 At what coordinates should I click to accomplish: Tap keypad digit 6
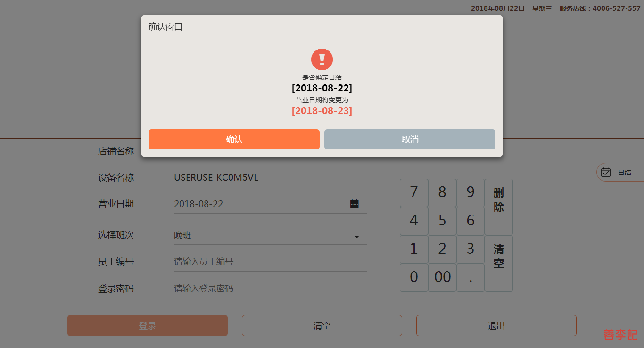[471, 221]
